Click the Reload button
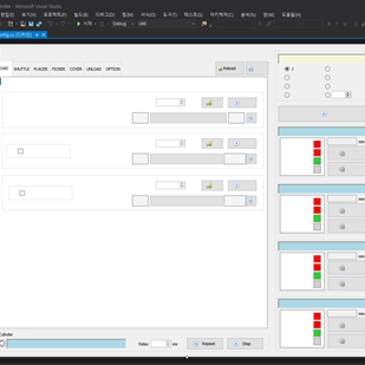This screenshot has width=365, height=365. point(229,69)
